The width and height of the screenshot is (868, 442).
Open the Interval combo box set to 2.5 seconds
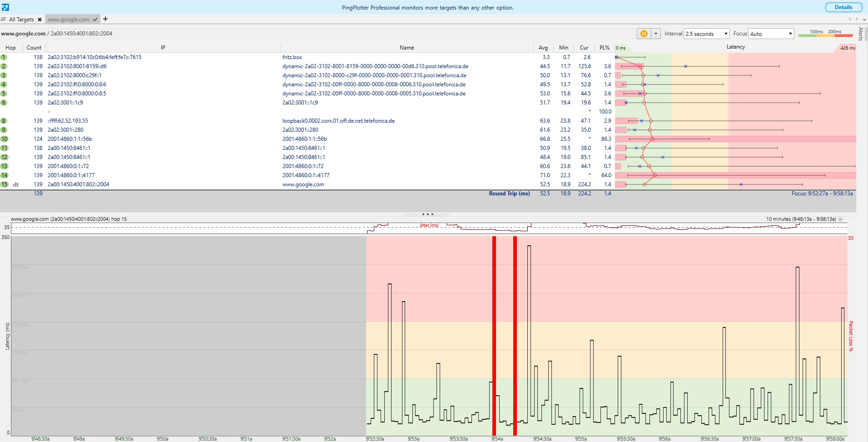click(707, 34)
